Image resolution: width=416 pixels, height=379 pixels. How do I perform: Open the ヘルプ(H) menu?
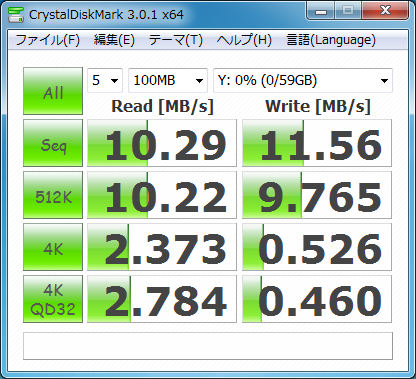[x=244, y=40]
